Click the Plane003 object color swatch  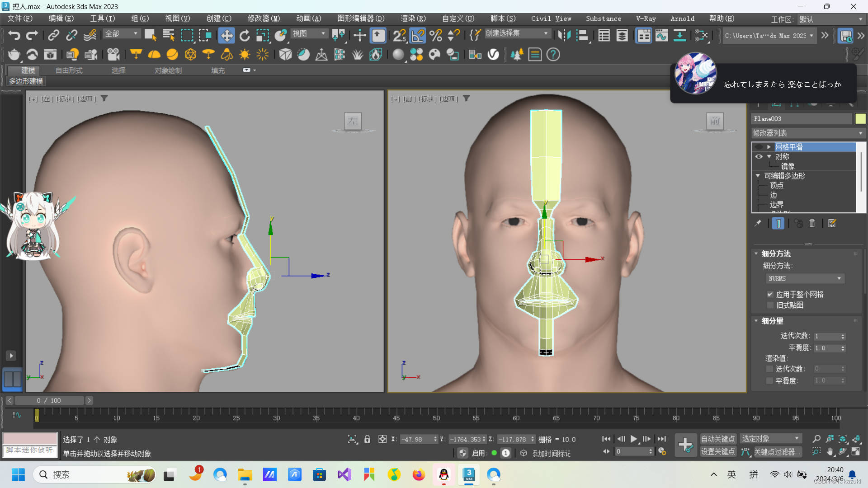point(860,118)
